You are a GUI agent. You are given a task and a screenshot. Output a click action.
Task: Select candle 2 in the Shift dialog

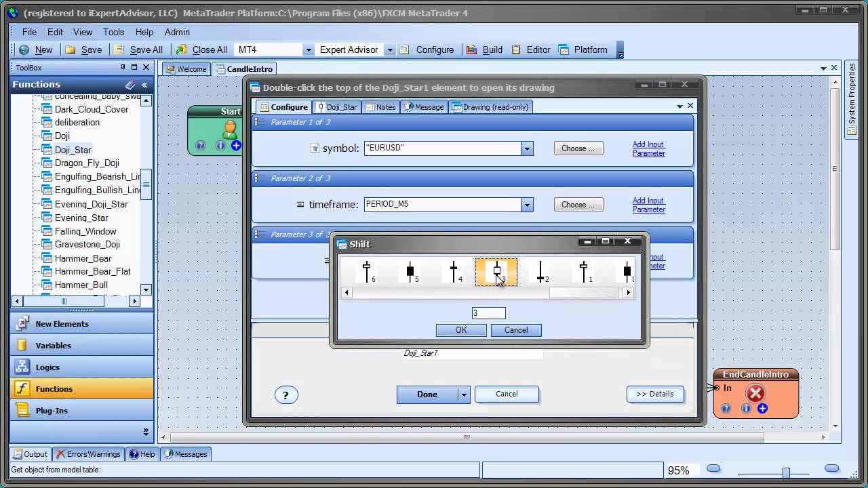(541, 272)
